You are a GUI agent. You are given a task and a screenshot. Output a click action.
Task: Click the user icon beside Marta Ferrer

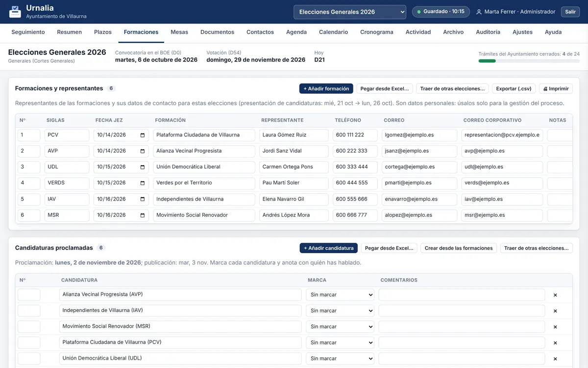pyautogui.click(x=479, y=12)
